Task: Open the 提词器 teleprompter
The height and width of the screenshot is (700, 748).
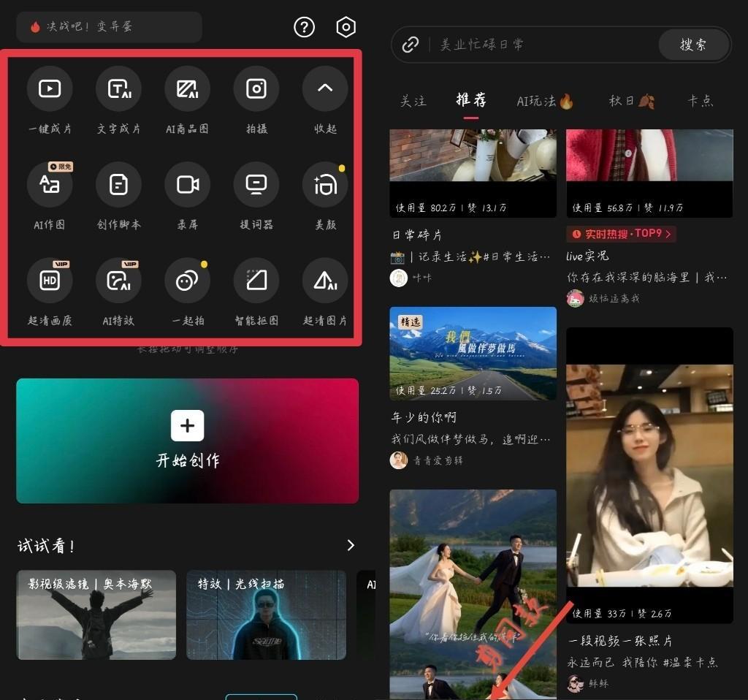Action: (256, 185)
